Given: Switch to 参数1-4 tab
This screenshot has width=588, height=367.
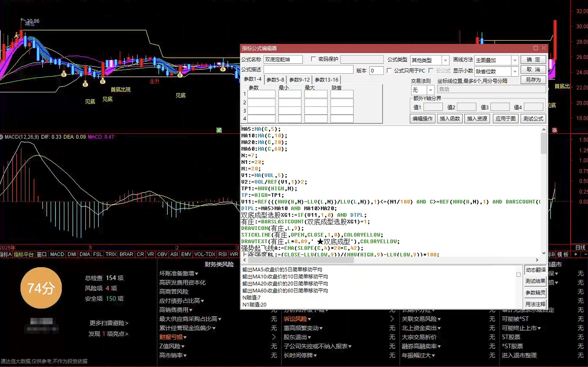Looking at the screenshot, I should click(252, 79).
